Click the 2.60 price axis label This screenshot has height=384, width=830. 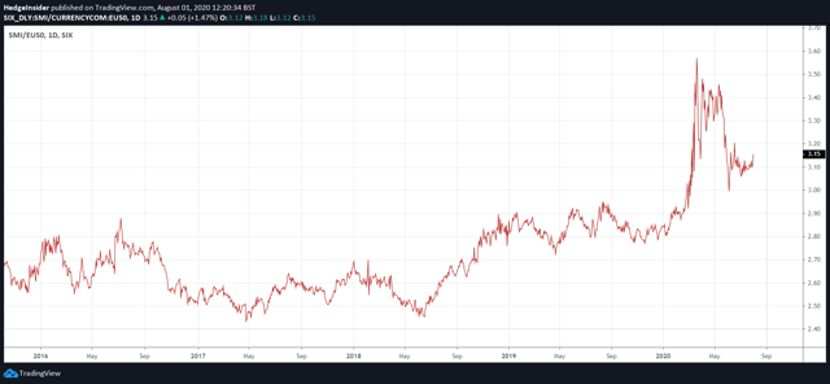tap(814, 283)
